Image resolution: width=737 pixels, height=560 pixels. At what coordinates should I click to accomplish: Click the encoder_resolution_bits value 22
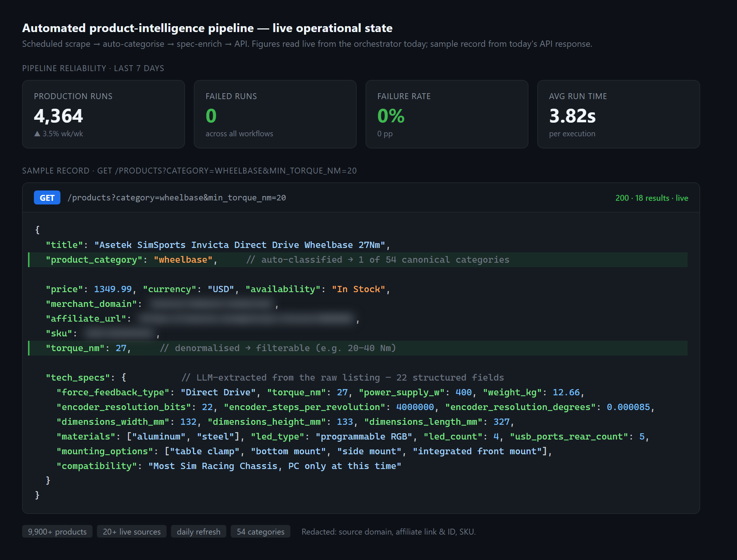pos(207,407)
